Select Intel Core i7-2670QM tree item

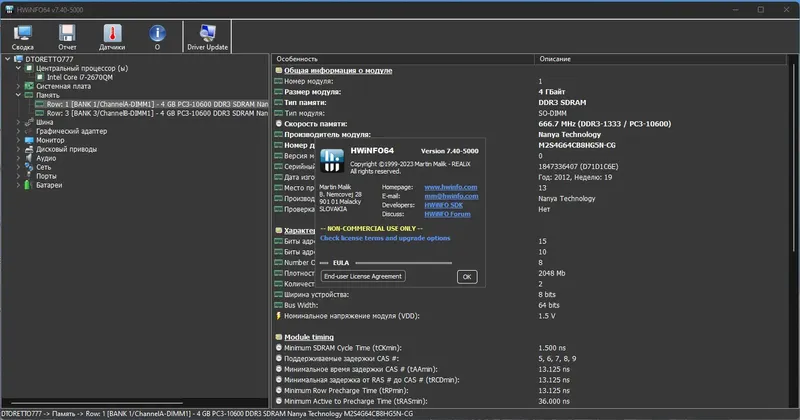(80, 77)
